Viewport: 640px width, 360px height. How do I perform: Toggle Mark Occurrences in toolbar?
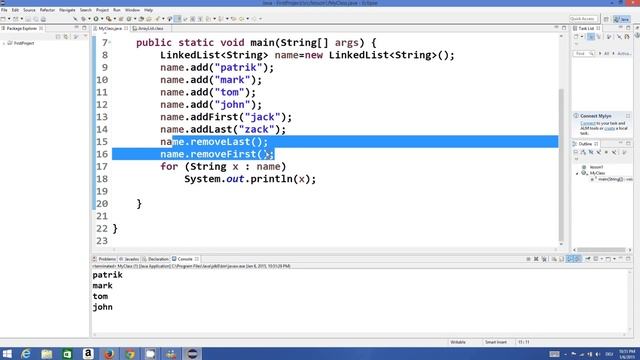pyautogui.click(x=178, y=19)
